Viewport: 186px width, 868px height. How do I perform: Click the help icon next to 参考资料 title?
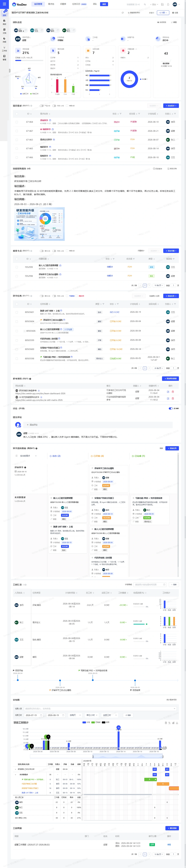tap(30, 379)
